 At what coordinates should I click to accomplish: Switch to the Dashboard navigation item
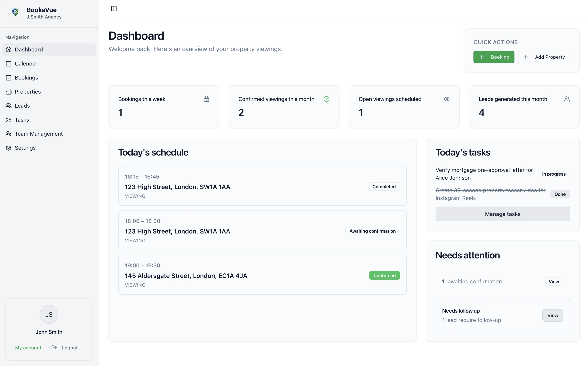(29, 49)
